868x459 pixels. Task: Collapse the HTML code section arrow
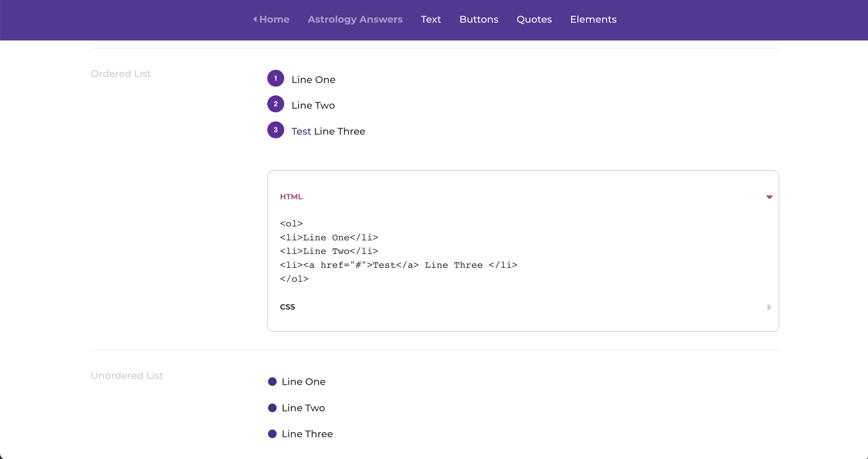click(769, 197)
